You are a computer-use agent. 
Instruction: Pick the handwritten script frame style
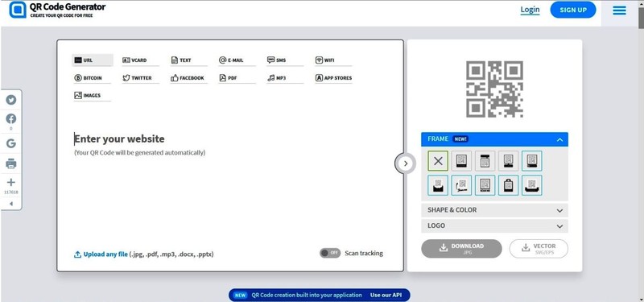[461, 185]
